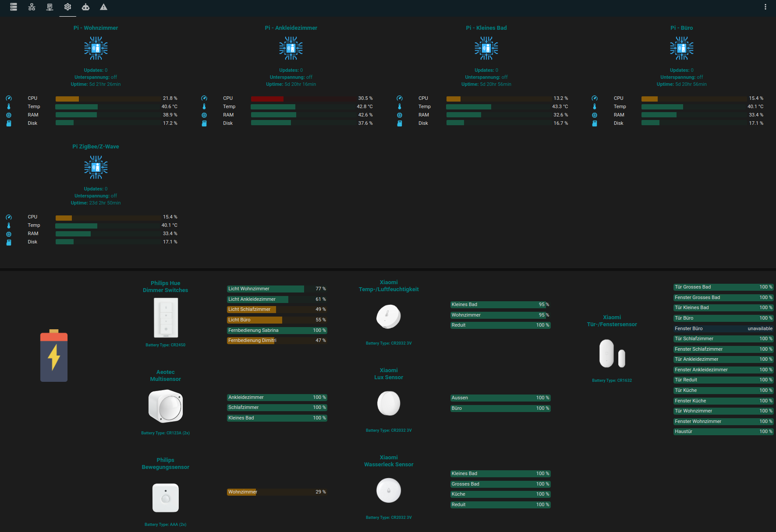This screenshot has width=776, height=532.
Task: Open the IP network tab icon
Action: click(50, 7)
